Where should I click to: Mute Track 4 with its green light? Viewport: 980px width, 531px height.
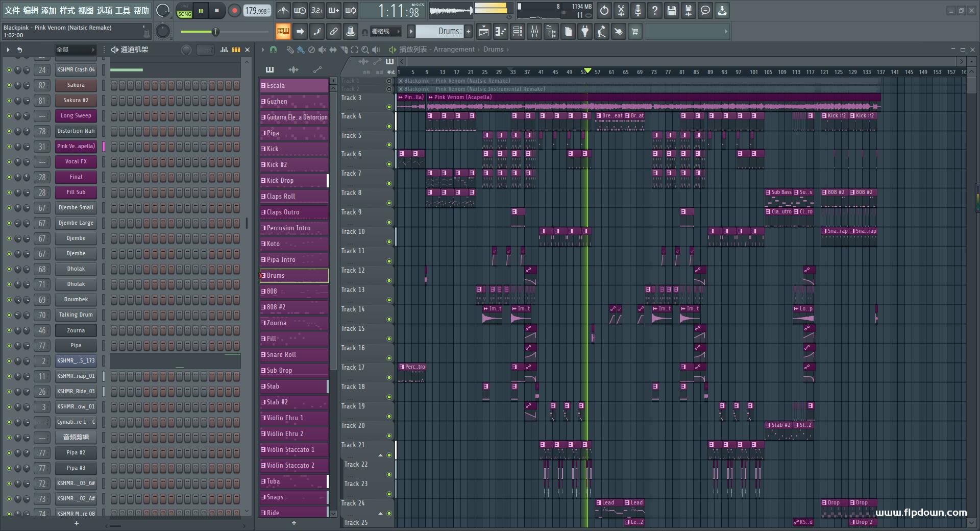tap(389, 126)
